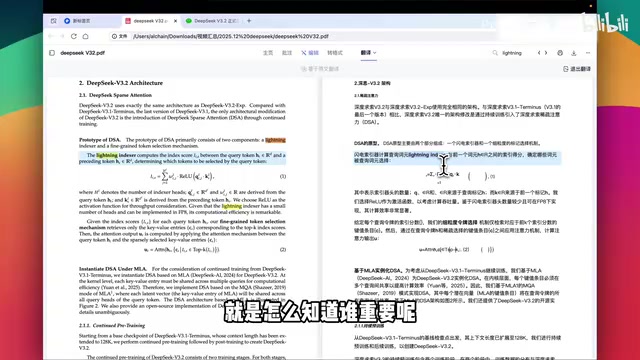
Task: Click the translated 基于MLA实例化DSA heading
Action: [x=378, y=271]
